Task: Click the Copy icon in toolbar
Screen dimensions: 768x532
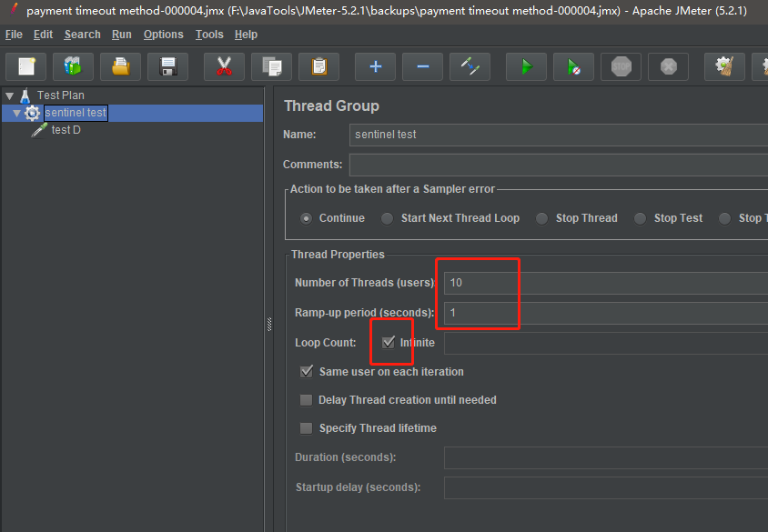Action: (272, 66)
